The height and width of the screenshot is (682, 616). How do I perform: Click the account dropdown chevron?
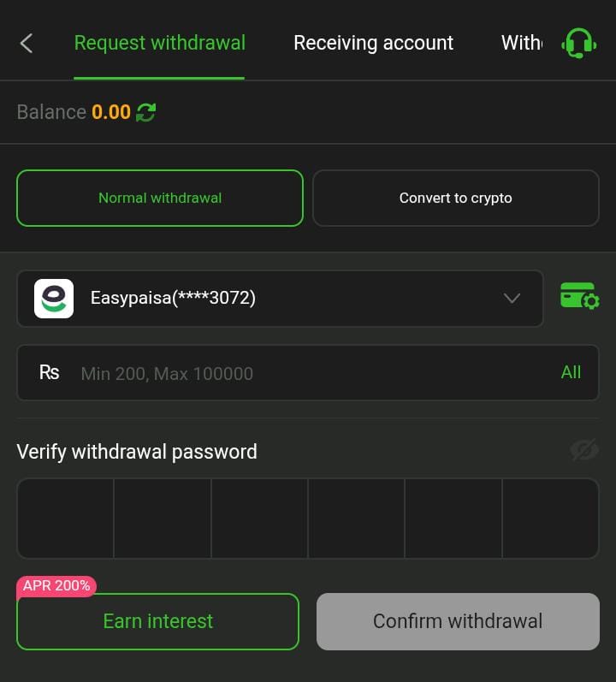tap(512, 299)
